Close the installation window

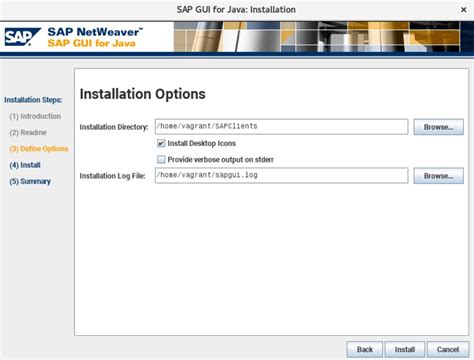point(463,10)
